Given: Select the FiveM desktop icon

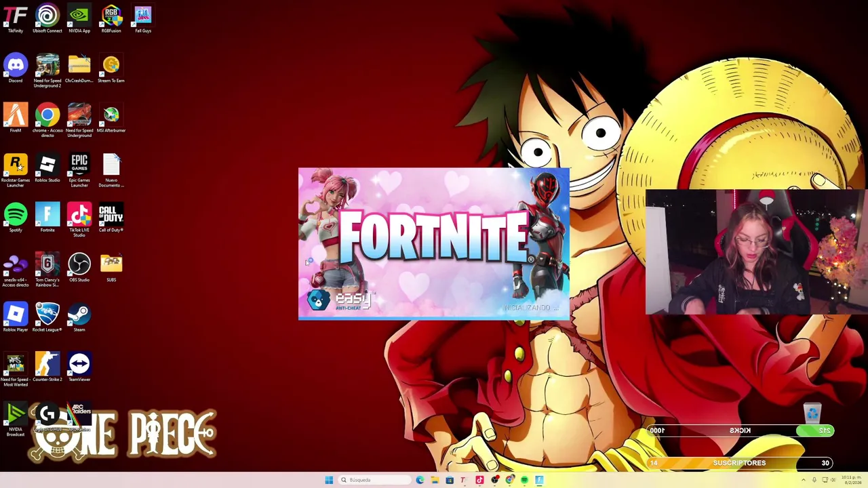Looking at the screenshot, I should pos(16,118).
